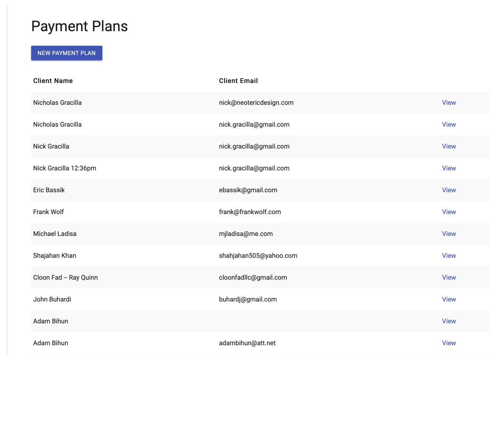View plan for nick@neotericdesign.com
This screenshot has width=504, height=429.
449,103
